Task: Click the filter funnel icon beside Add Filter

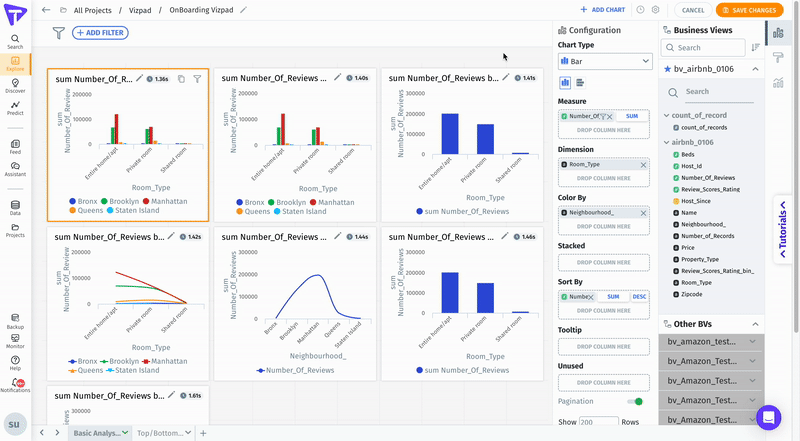Action: click(59, 33)
